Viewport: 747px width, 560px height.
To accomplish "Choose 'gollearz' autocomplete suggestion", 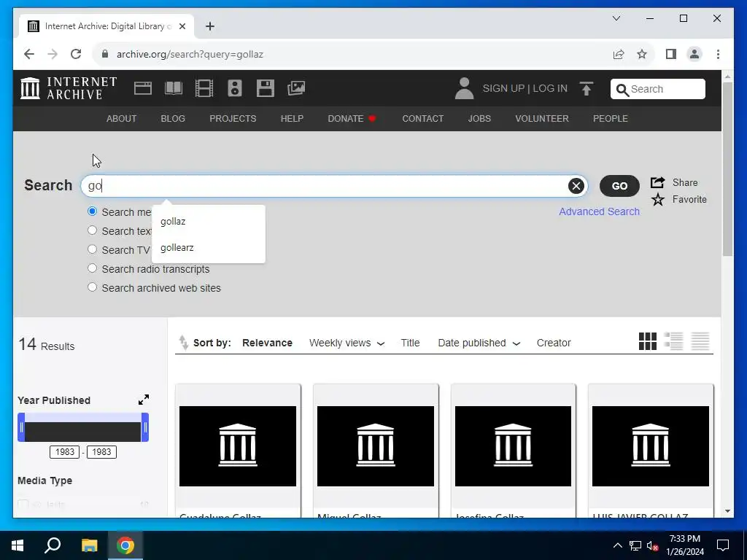I will tap(208, 248).
